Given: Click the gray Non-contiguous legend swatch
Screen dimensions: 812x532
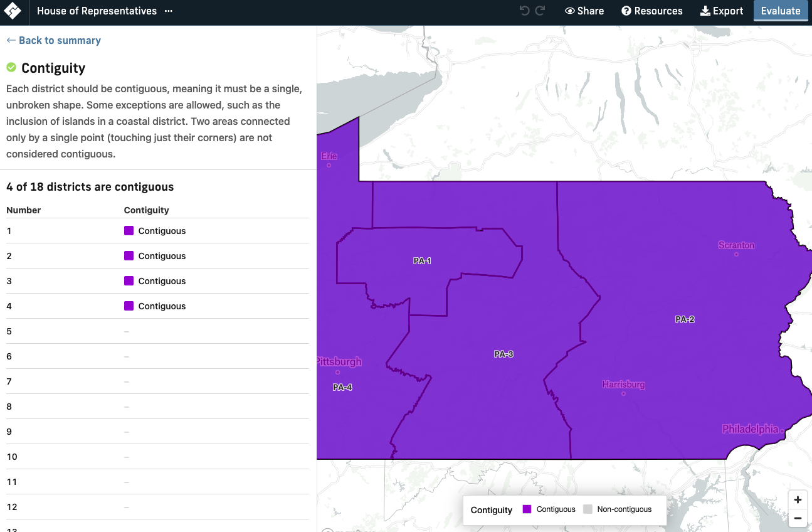Looking at the screenshot, I should click(588, 509).
